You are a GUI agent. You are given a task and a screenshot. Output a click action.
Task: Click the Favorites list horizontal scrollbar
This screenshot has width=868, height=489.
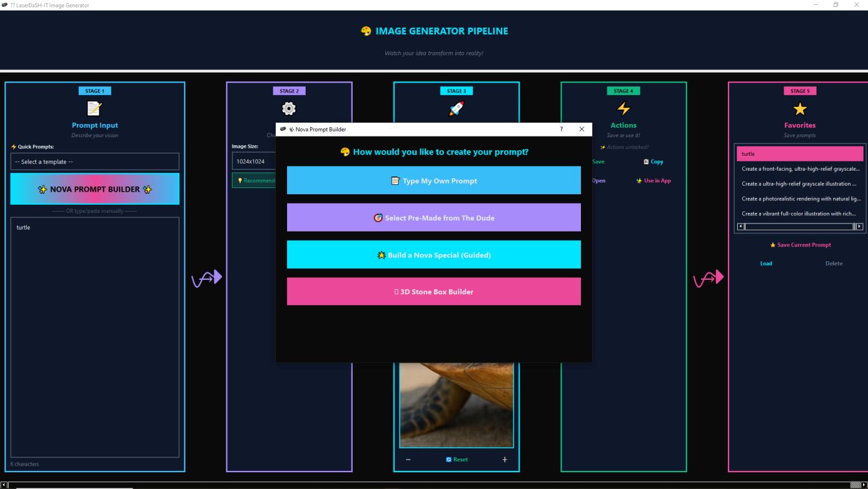click(x=799, y=227)
